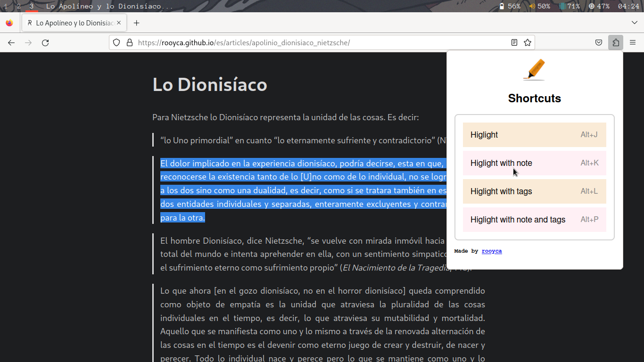Open the rooyca link
Image resolution: width=644 pixels, height=362 pixels.
click(492, 251)
